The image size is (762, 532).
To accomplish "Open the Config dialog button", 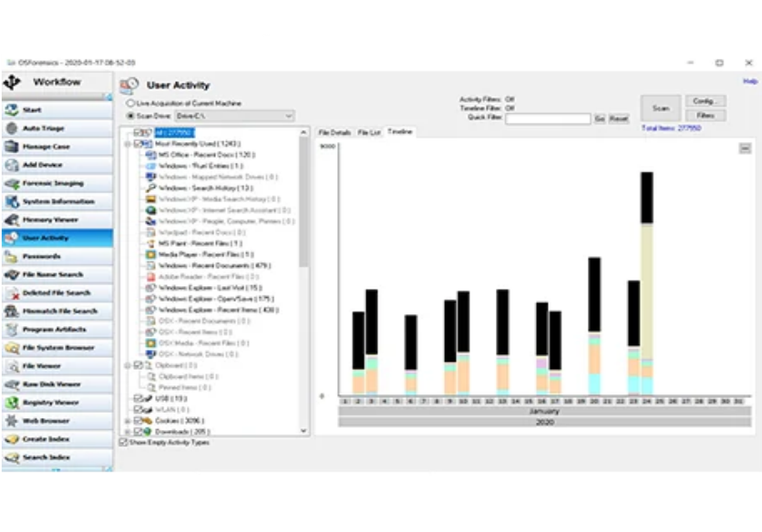I will [705, 101].
